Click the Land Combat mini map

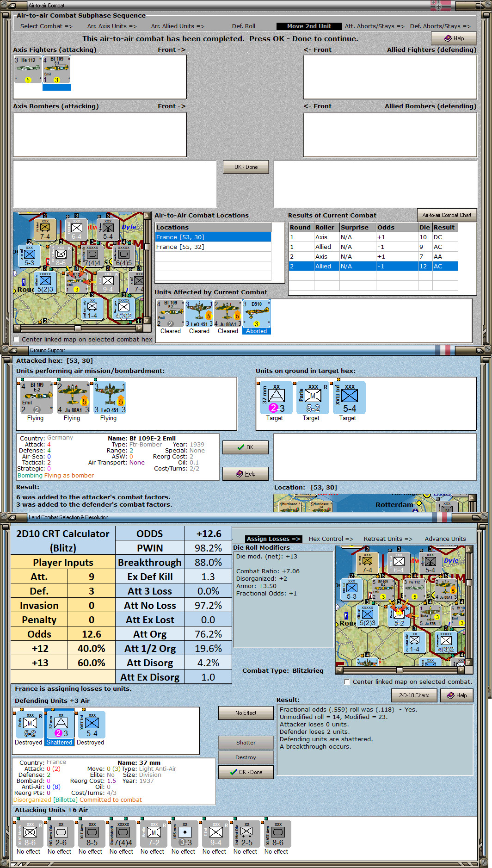[400, 606]
